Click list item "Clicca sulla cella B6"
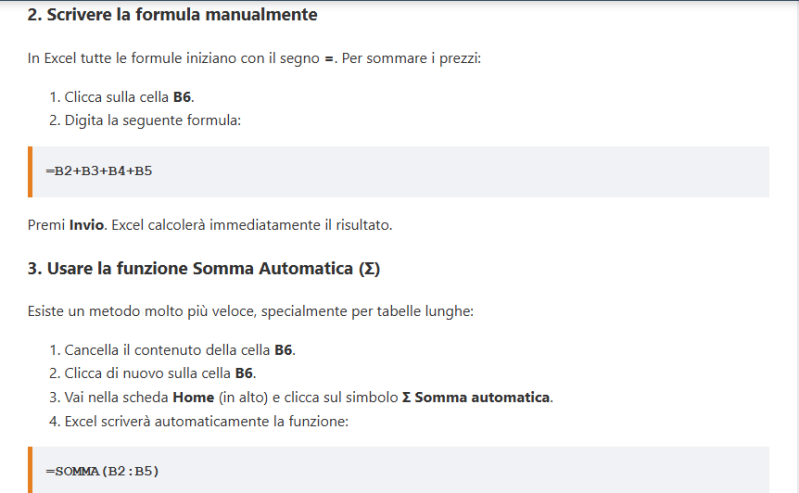799x493 pixels. 128,98
